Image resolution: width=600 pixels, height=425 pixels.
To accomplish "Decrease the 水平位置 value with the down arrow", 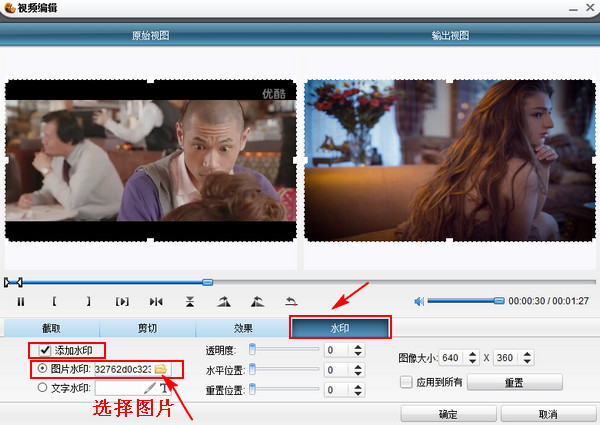I will point(358,373).
